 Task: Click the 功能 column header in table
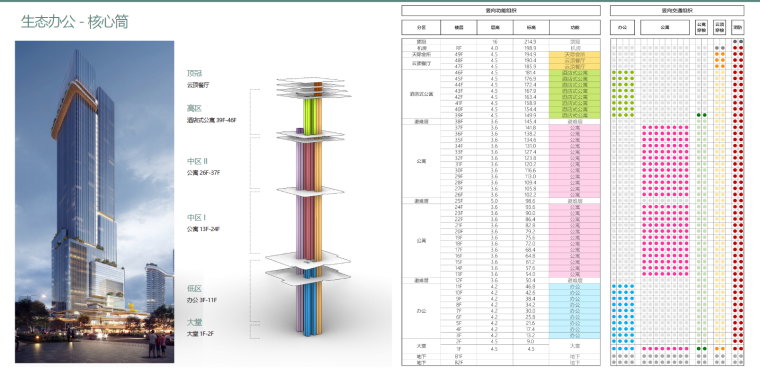(575, 28)
